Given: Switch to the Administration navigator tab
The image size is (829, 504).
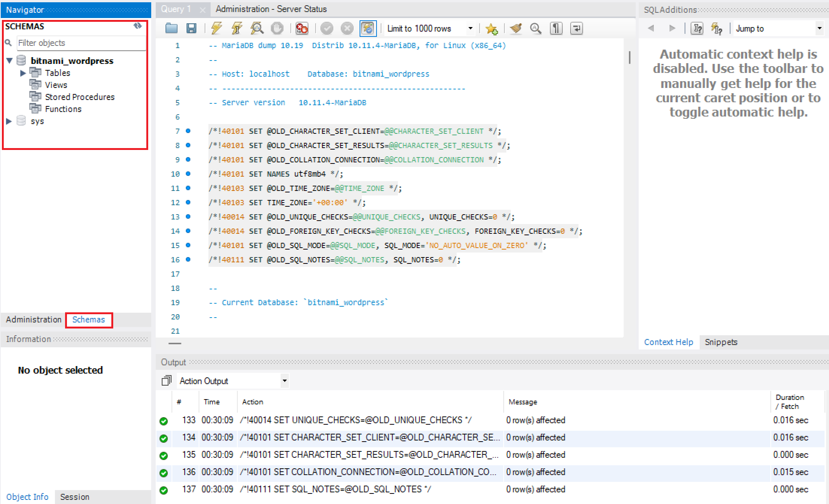Looking at the screenshot, I should pyautogui.click(x=33, y=319).
